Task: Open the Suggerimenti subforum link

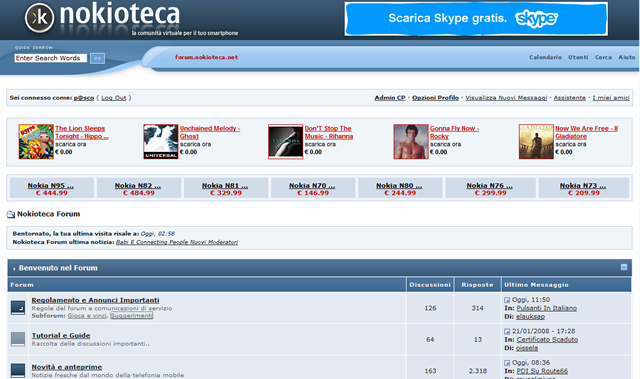Action: click(x=131, y=316)
